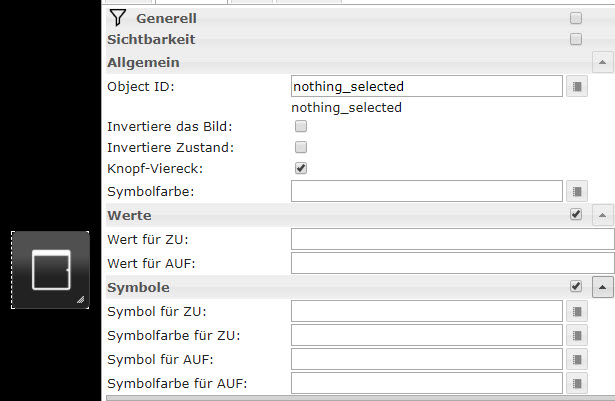
Task: Open Object ID selection dialog button
Action: pos(577,87)
